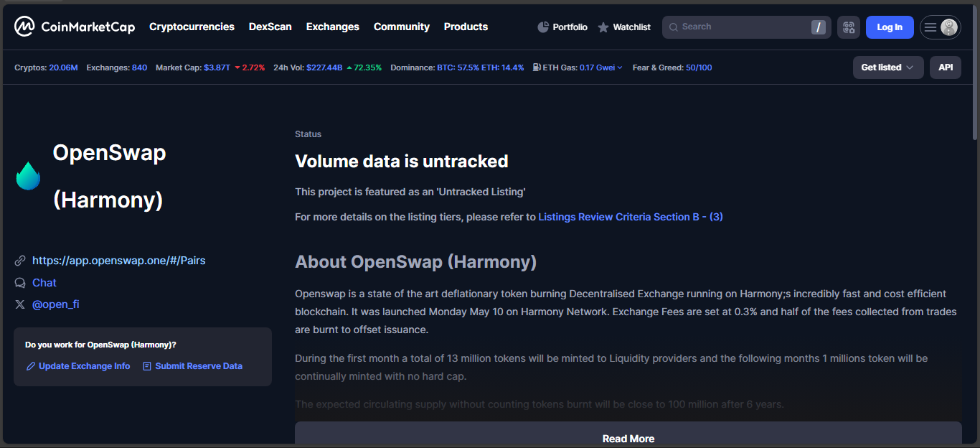Click the API button
This screenshot has width=980, height=448.
coord(946,67)
